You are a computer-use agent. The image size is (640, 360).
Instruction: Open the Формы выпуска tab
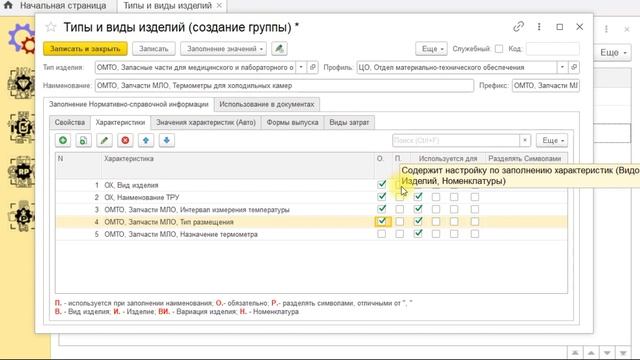tap(292, 122)
